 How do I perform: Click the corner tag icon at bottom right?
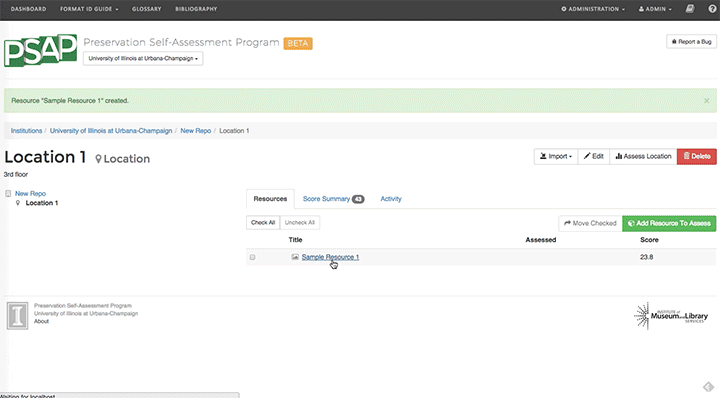tap(708, 387)
